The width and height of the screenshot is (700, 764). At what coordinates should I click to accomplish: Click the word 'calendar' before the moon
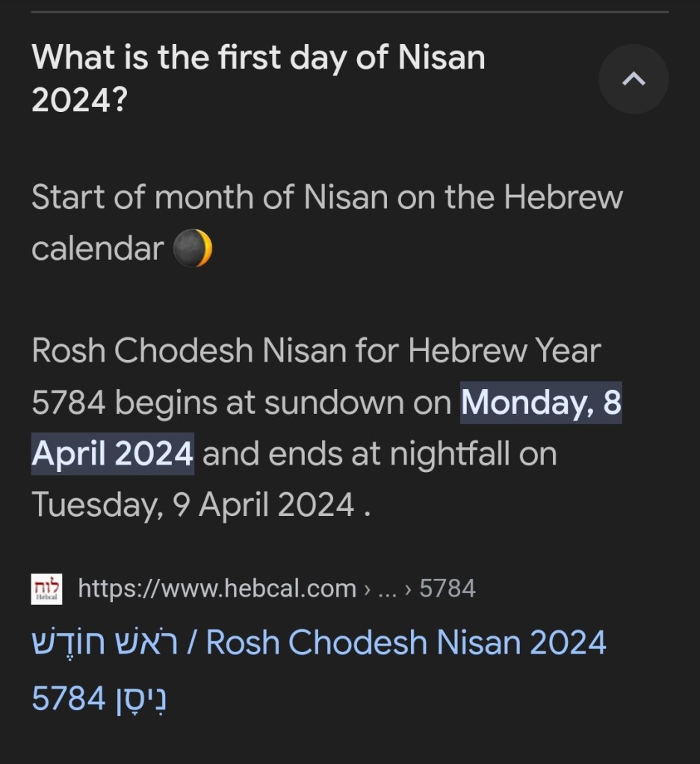[97, 249]
